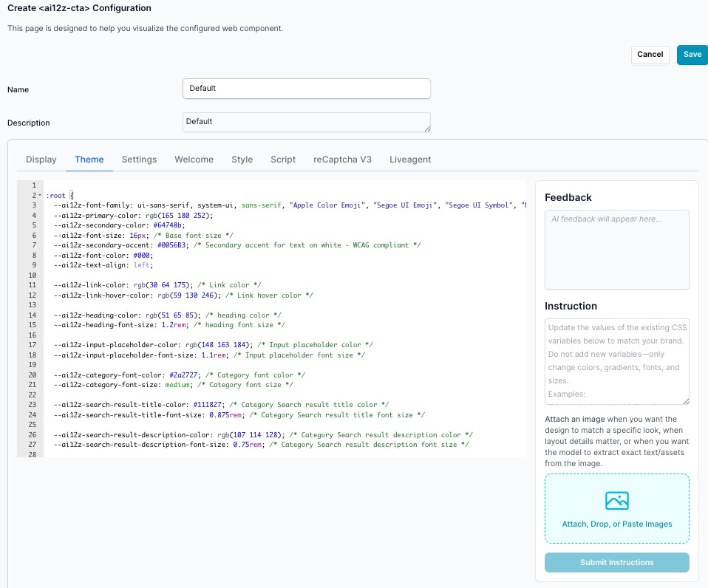Click inside the Name field showing Default
The height and width of the screenshot is (588, 708).
306,88
